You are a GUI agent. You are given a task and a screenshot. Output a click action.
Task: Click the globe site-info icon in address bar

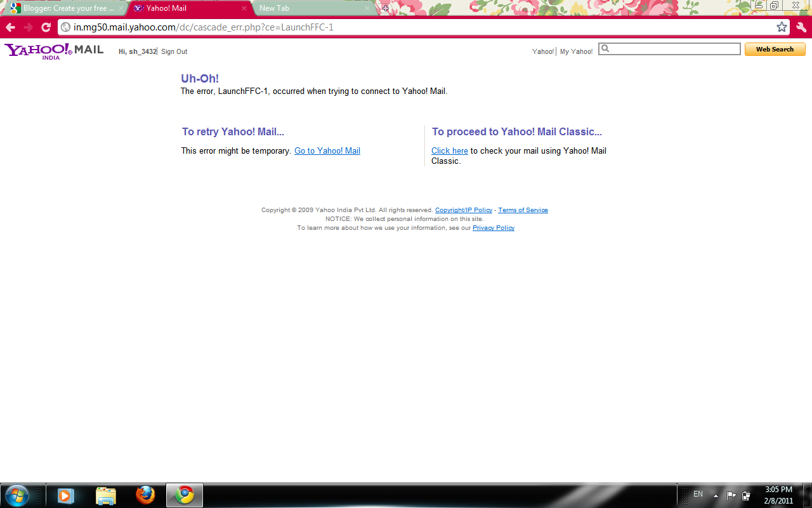pyautogui.click(x=65, y=27)
